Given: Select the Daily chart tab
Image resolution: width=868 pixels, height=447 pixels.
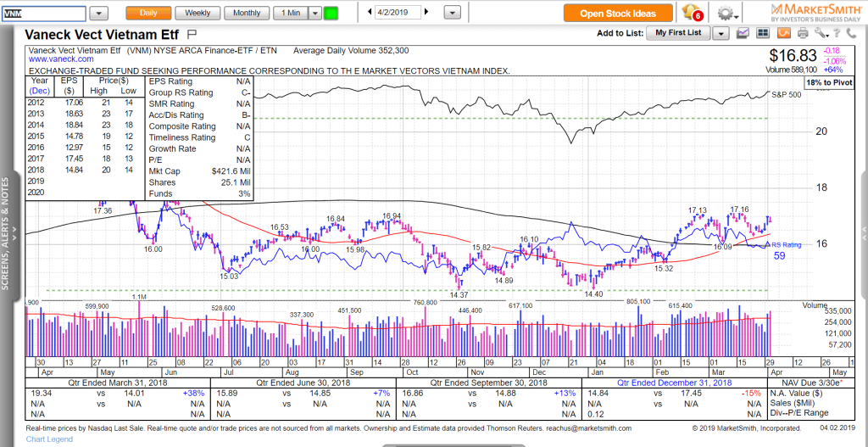Looking at the screenshot, I should [x=147, y=14].
